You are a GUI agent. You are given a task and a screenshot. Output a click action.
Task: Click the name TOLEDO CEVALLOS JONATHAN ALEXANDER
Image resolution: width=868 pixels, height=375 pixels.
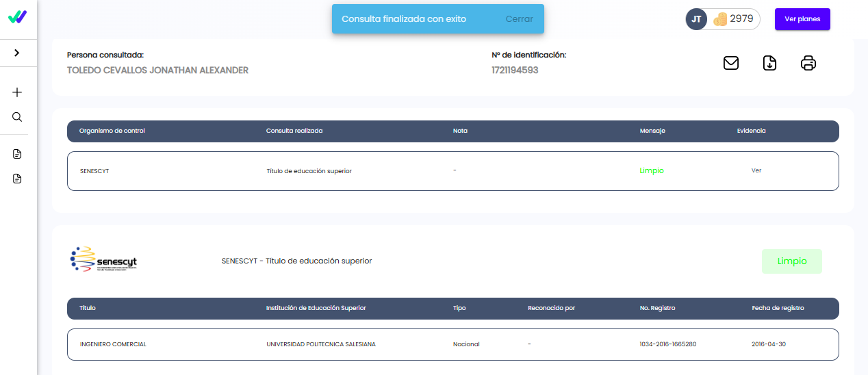point(157,70)
